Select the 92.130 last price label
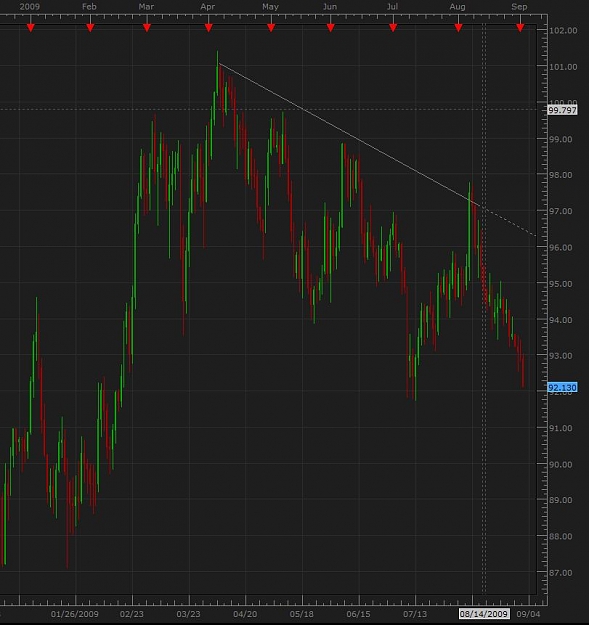 pyautogui.click(x=562, y=387)
